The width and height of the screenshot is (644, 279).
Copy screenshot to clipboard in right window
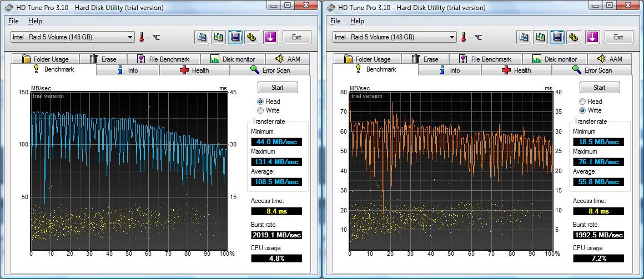click(x=540, y=37)
